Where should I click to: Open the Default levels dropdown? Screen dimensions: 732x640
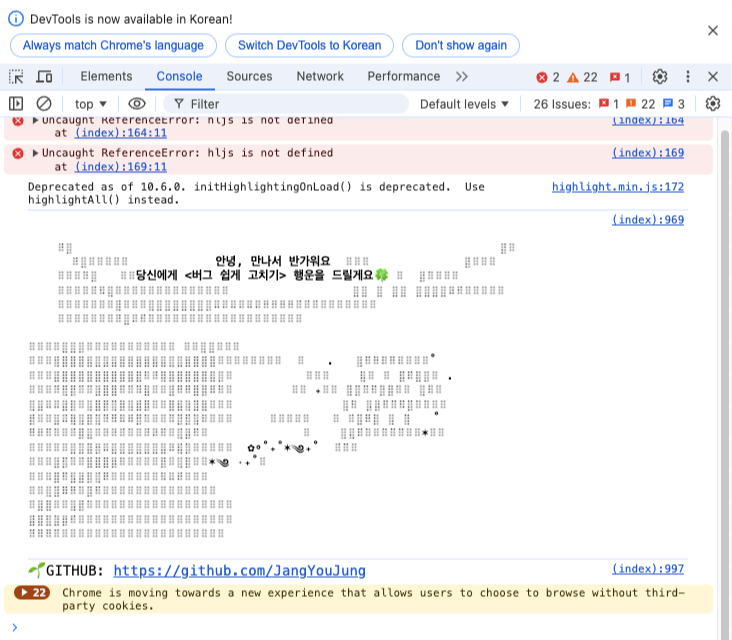[x=464, y=104]
